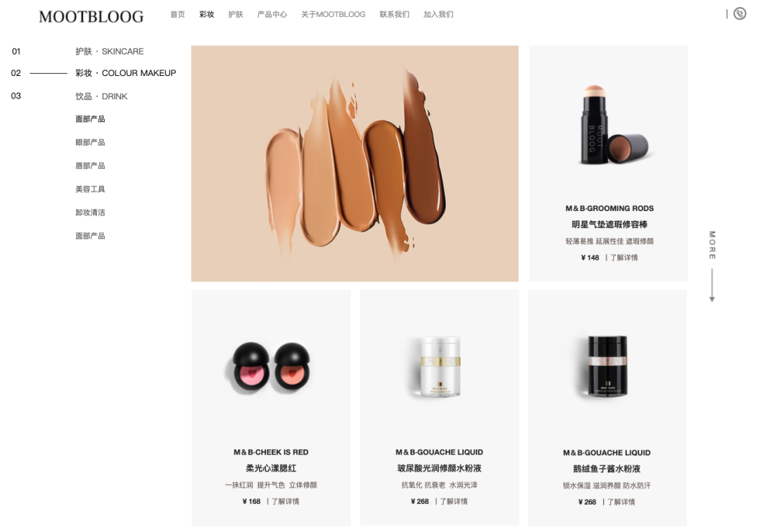The height and width of the screenshot is (532, 760).
Task: Click 了解详情 for 柔光心漾腮红
Action: (x=286, y=502)
